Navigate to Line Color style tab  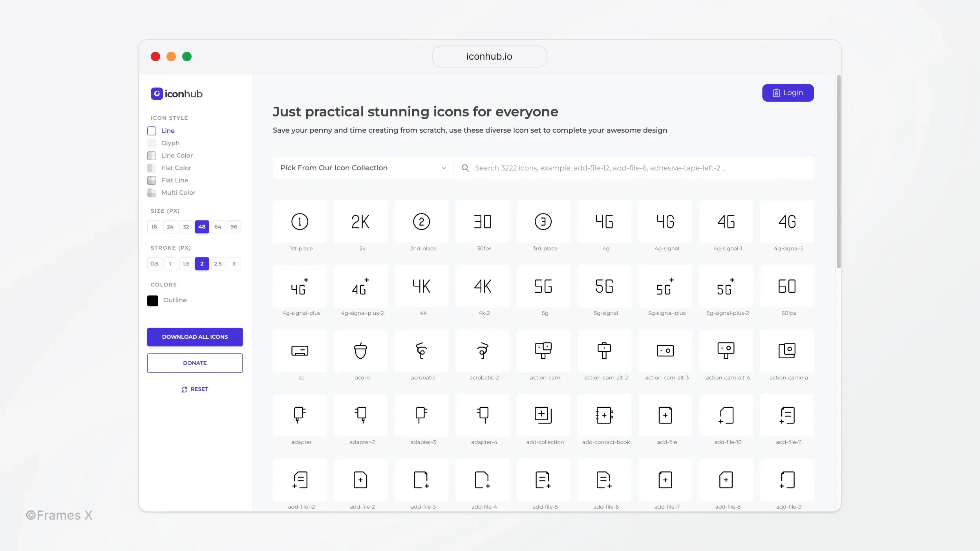point(177,155)
